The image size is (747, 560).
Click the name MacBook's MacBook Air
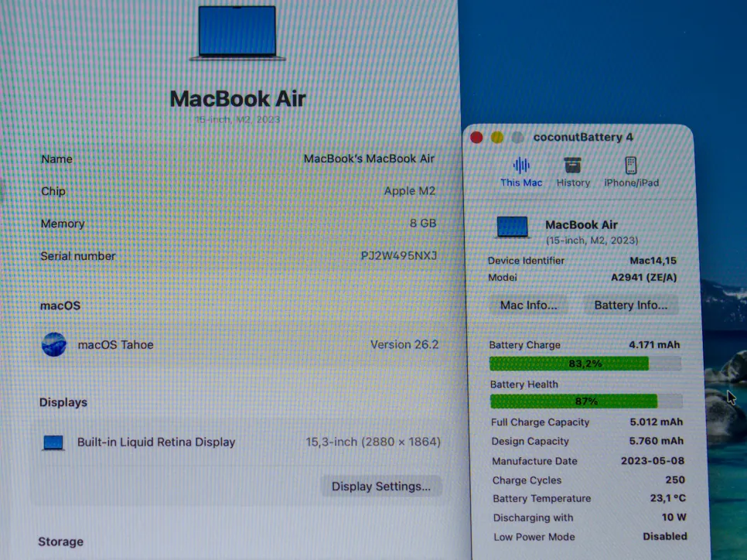369,159
